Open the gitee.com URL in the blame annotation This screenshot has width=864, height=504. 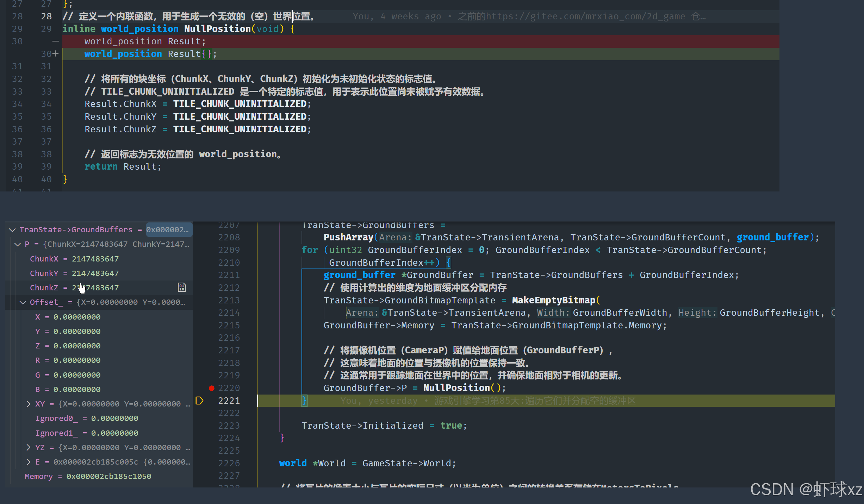click(585, 17)
